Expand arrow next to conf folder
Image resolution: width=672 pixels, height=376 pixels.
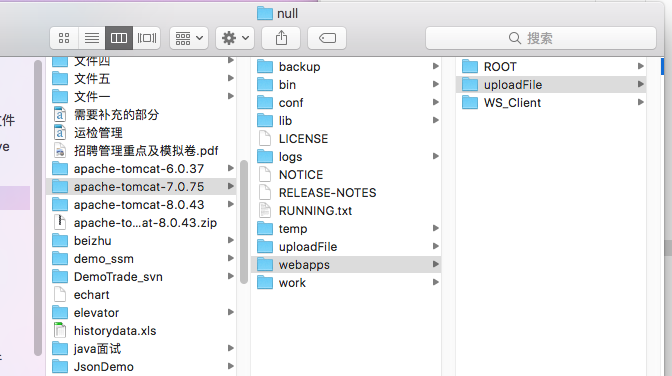click(x=435, y=102)
